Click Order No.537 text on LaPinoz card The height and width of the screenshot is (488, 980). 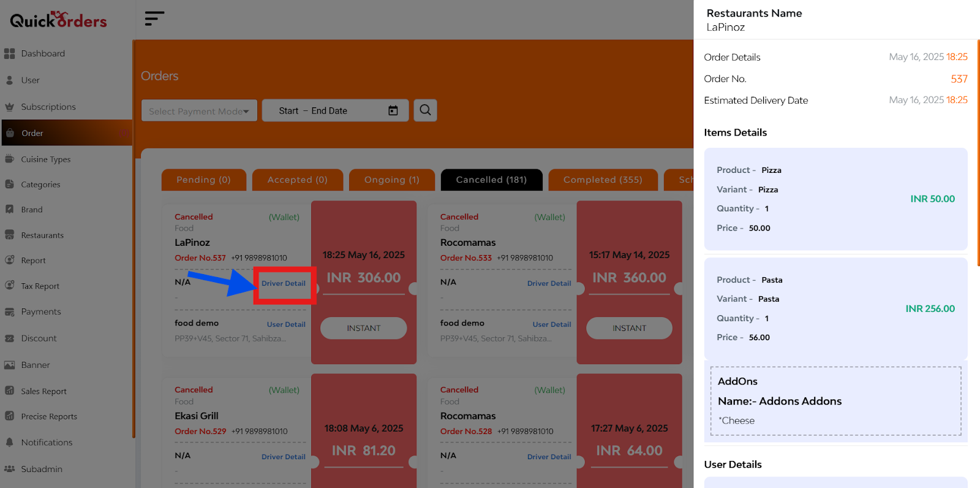point(200,258)
